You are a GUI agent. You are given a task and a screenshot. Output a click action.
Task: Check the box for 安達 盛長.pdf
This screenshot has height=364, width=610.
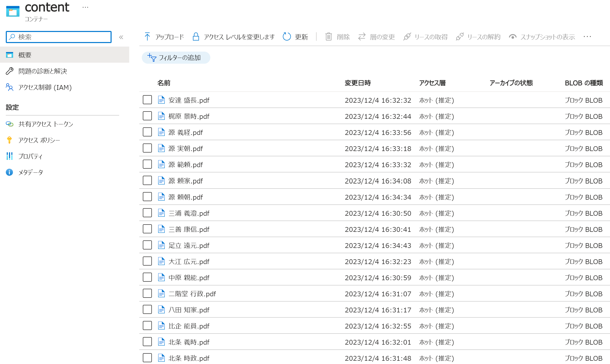[147, 100]
